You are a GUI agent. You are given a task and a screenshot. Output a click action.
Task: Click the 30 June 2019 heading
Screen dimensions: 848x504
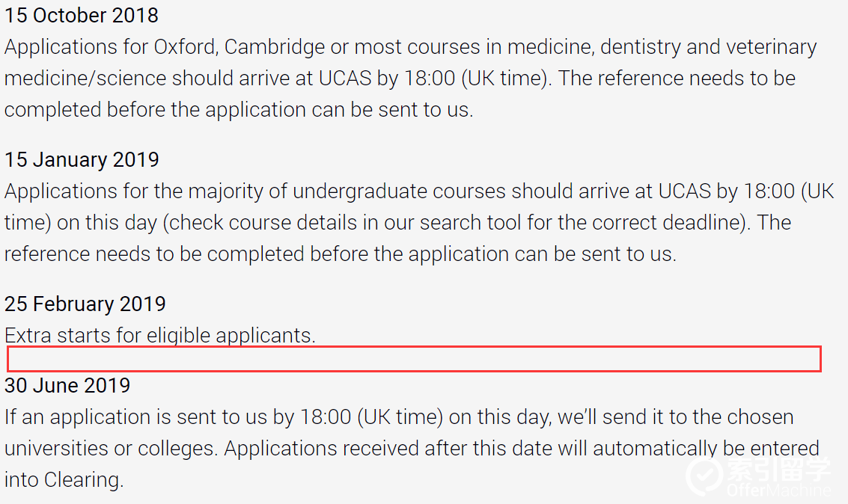point(67,385)
